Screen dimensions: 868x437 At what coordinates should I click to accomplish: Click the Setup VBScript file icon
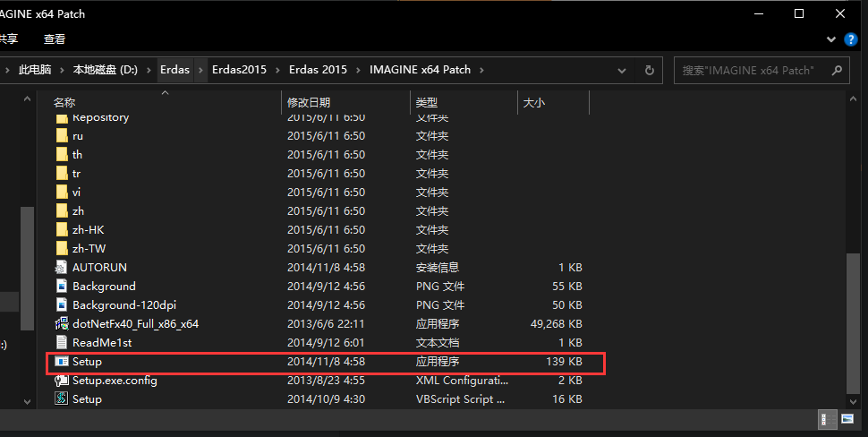click(61, 398)
